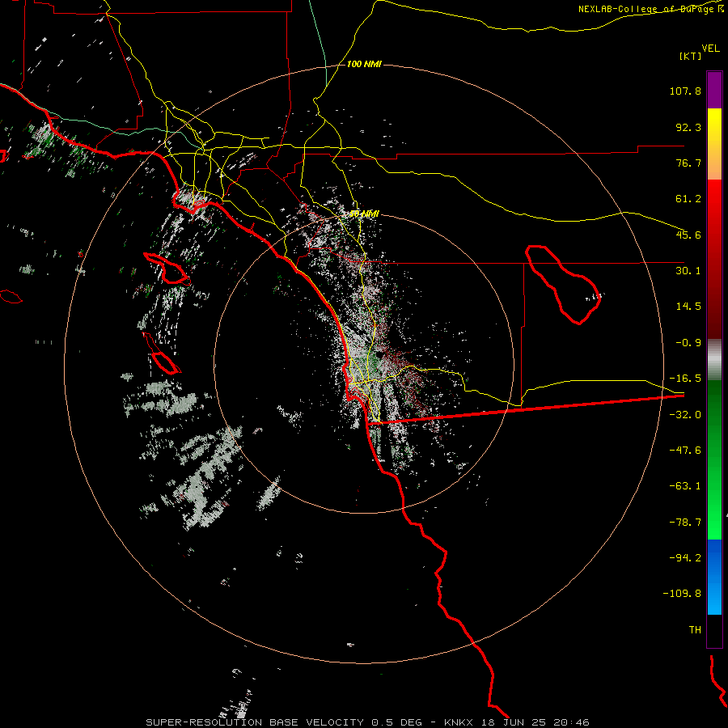Click the 107.8 velocity scale label
This screenshot has height=728, width=728.
pos(685,91)
